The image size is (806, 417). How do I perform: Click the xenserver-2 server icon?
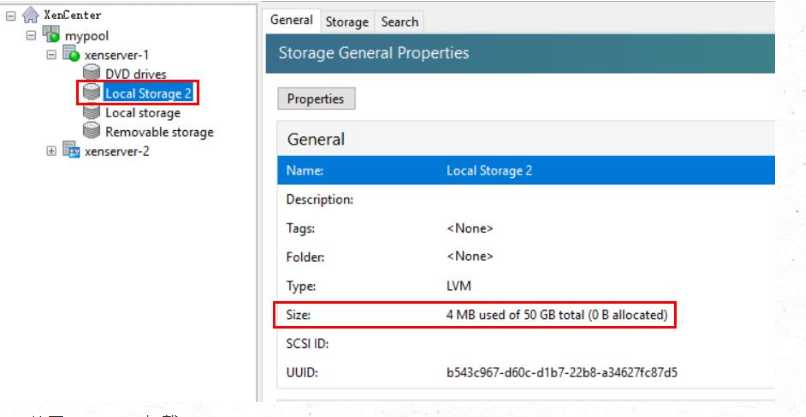click(x=71, y=150)
